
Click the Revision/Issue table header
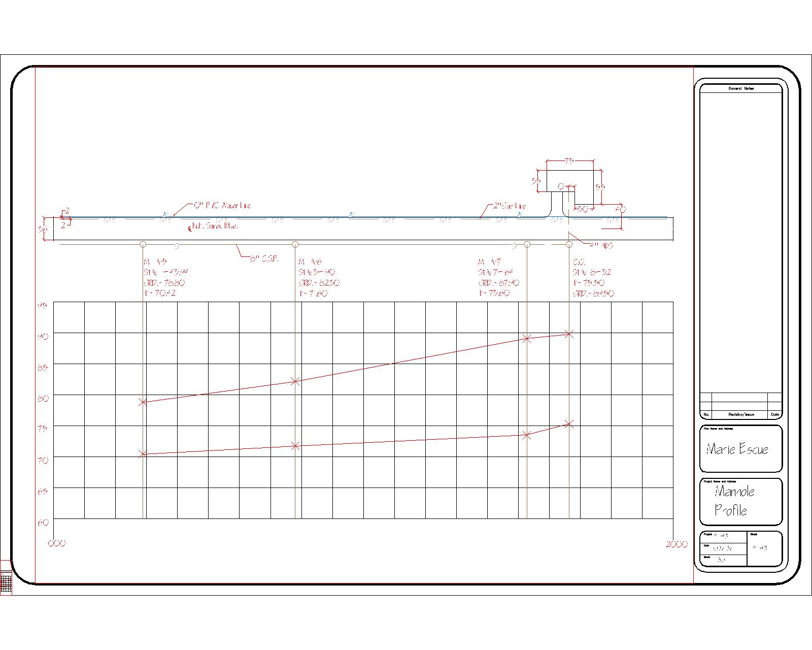click(x=740, y=414)
